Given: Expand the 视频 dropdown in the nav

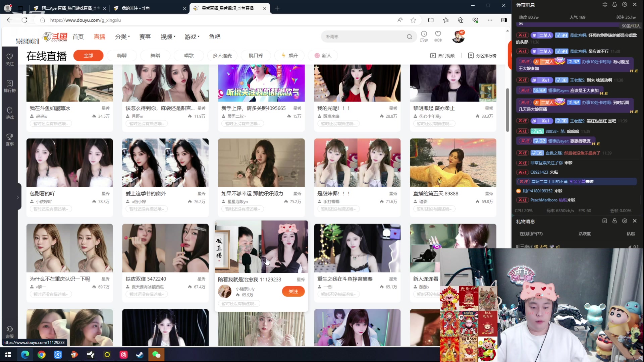Looking at the screenshot, I should (168, 37).
